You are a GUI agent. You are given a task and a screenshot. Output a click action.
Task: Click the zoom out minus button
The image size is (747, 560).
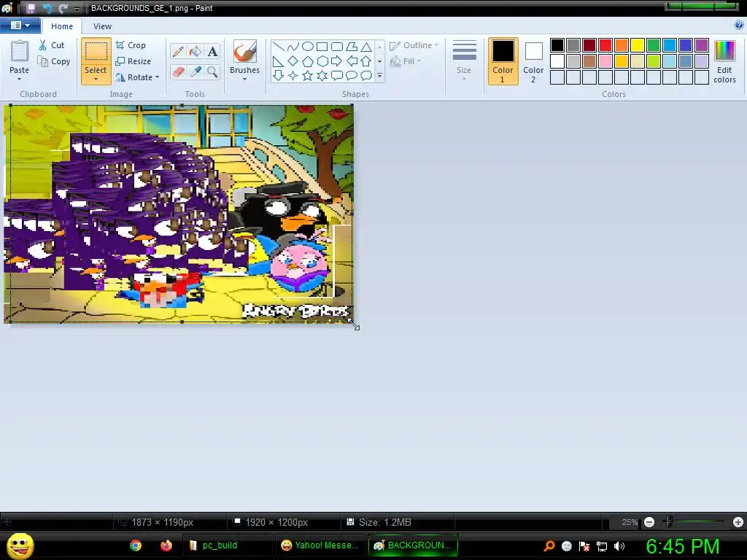click(x=649, y=522)
